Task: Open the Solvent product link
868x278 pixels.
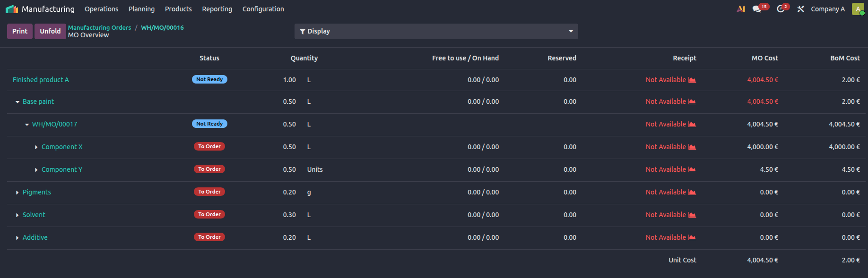Action: [x=34, y=215]
